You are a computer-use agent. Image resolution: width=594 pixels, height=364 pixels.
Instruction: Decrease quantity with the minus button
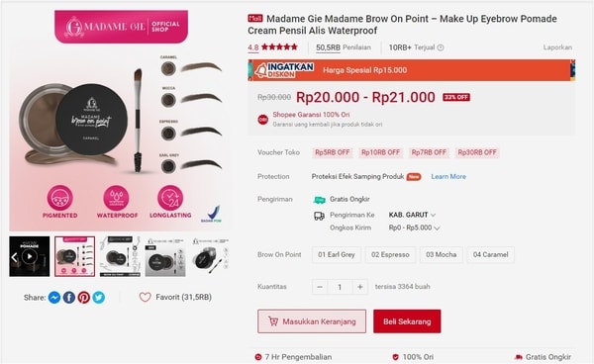click(x=320, y=287)
